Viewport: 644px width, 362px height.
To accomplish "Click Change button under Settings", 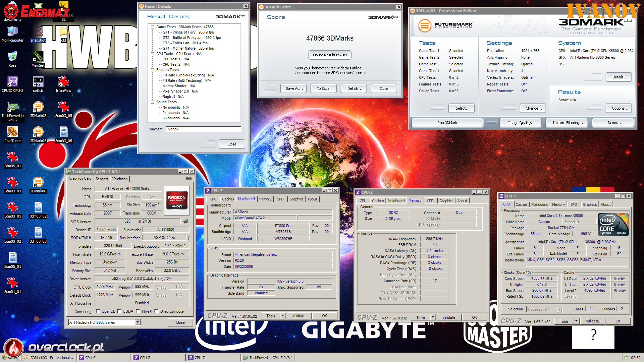I will pyautogui.click(x=534, y=108).
